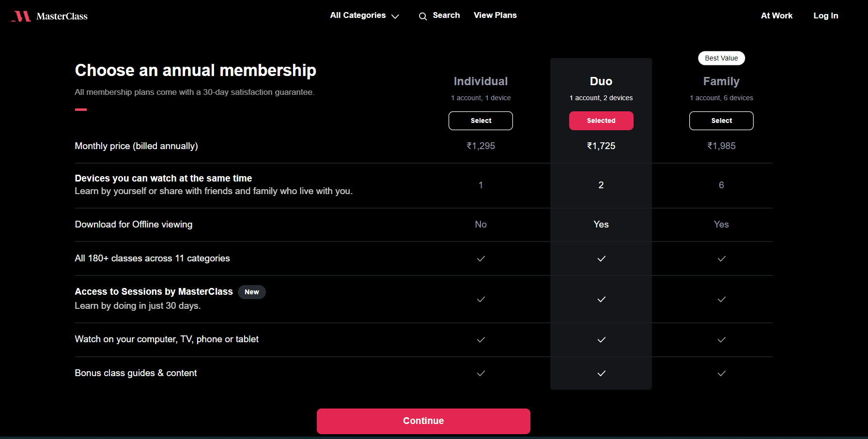The image size is (868, 439).
Task: Click the Duo plan heading
Action: pos(601,81)
